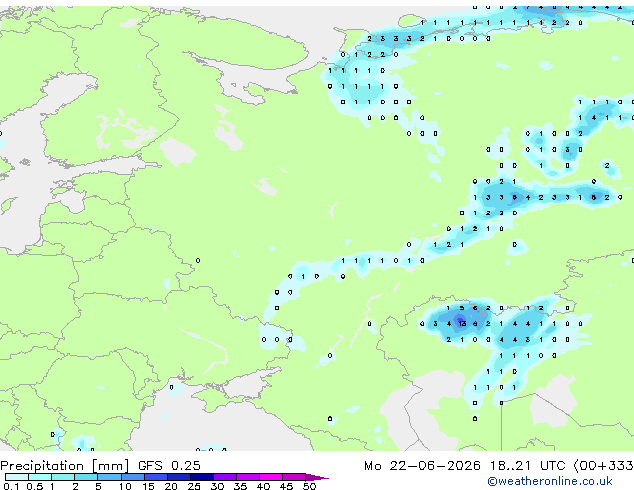Click the legend value label '50'

[309, 486]
